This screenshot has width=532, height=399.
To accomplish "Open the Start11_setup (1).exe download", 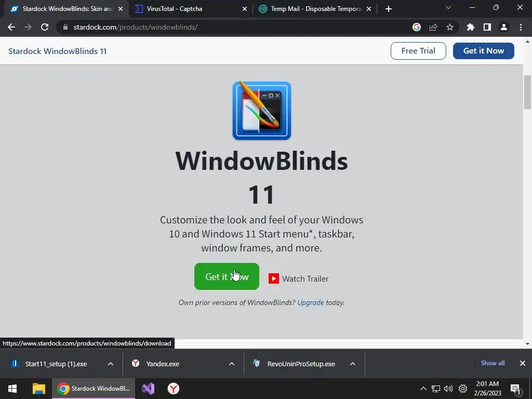I will (x=56, y=364).
